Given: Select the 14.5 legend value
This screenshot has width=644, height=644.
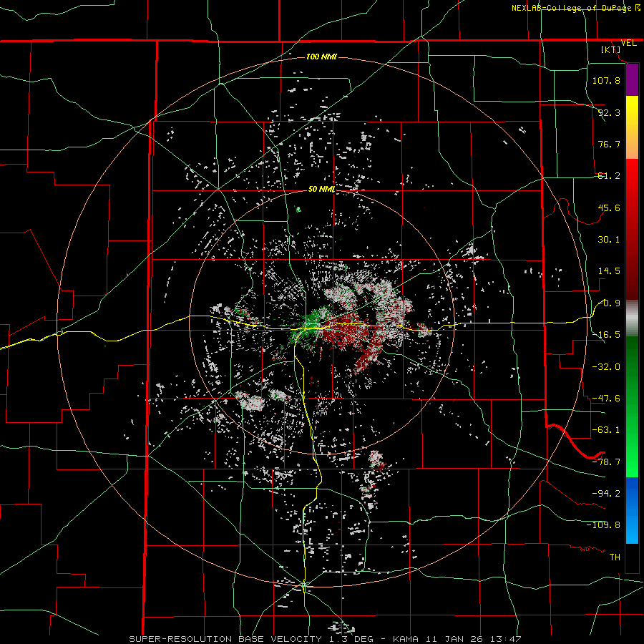Looking at the screenshot, I should pyautogui.click(x=609, y=271).
